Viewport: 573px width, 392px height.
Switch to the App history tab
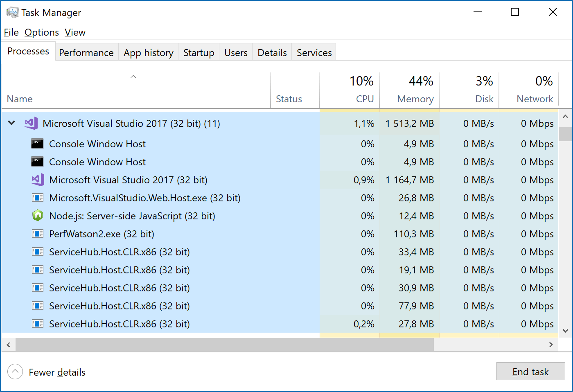click(x=149, y=52)
